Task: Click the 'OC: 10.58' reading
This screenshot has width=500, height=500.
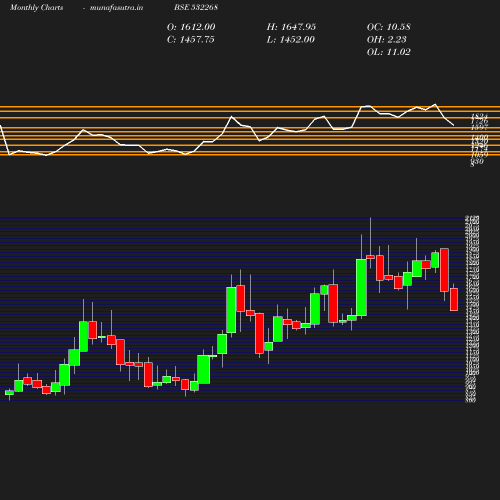Action: coord(389,27)
